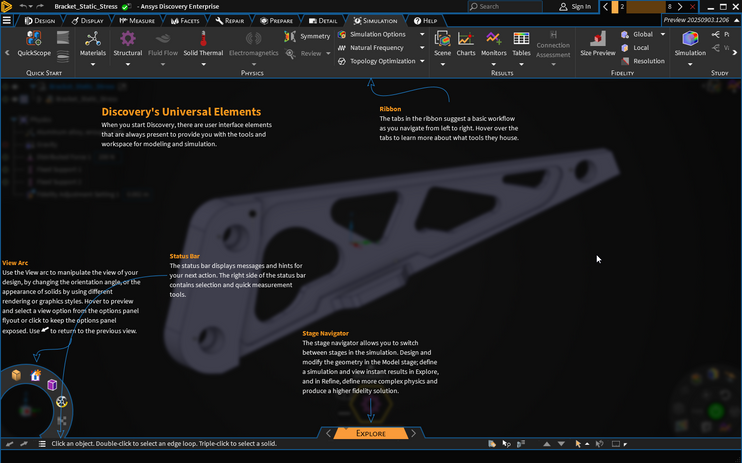The height and width of the screenshot is (463, 742).
Task: Click the Ansys Discovery logo icon
Action: [7, 6]
